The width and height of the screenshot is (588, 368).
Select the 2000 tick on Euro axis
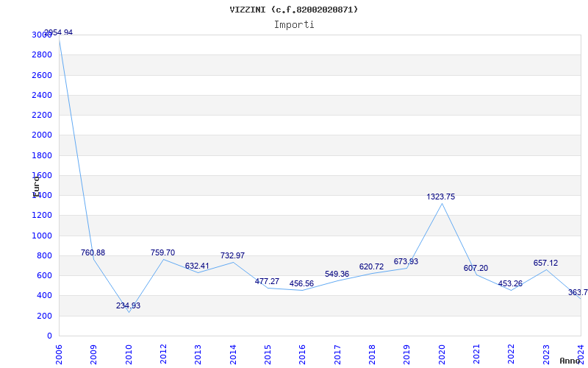tap(42, 135)
